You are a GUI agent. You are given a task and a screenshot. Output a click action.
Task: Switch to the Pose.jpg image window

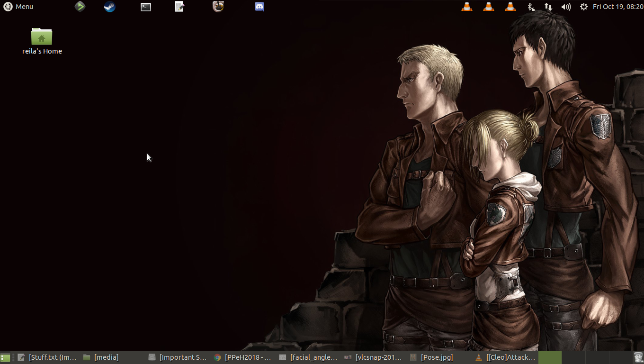coord(431,357)
